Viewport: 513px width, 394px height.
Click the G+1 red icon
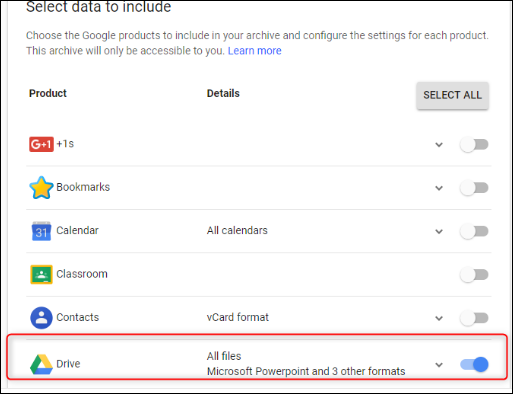click(41, 144)
